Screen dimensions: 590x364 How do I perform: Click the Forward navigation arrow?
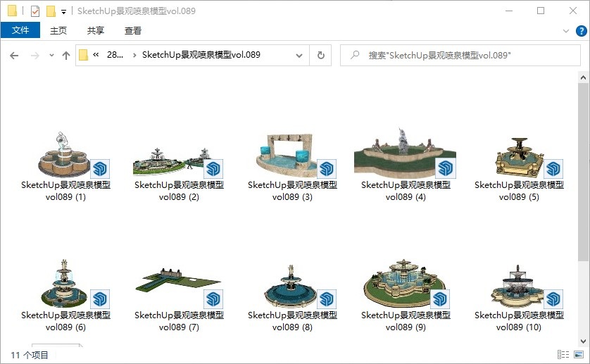[x=35, y=56]
